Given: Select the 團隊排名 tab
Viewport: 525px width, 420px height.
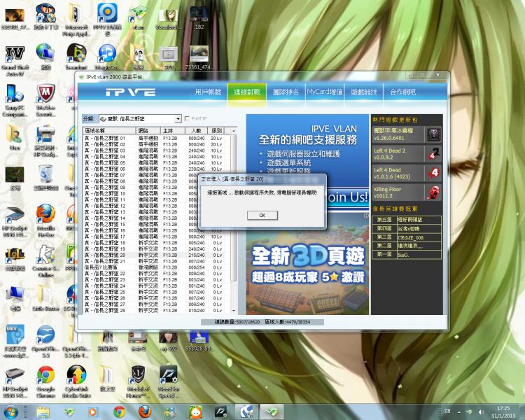Looking at the screenshot, I should click(x=286, y=92).
